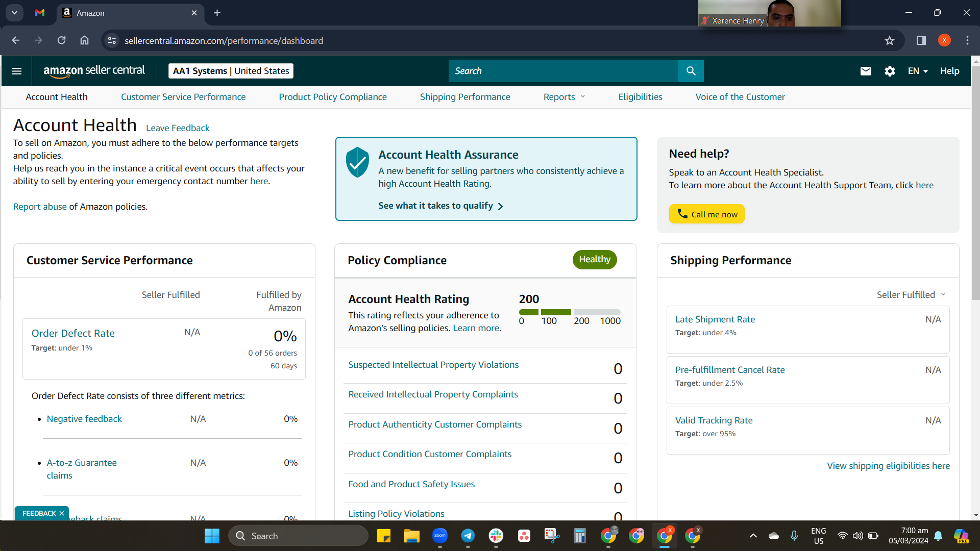Open the emergency contact number here link
Viewport: 980px width, 551px height.
tap(259, 181)
